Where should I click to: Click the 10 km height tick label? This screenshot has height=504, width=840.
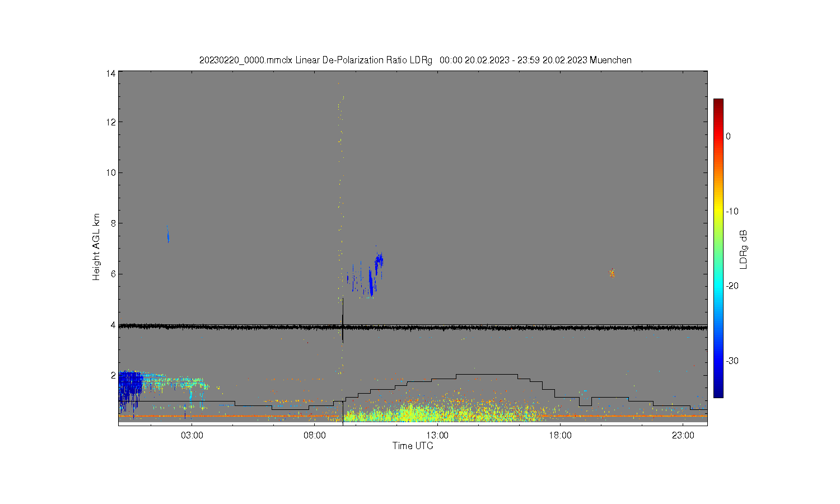[x=111, y=172]
